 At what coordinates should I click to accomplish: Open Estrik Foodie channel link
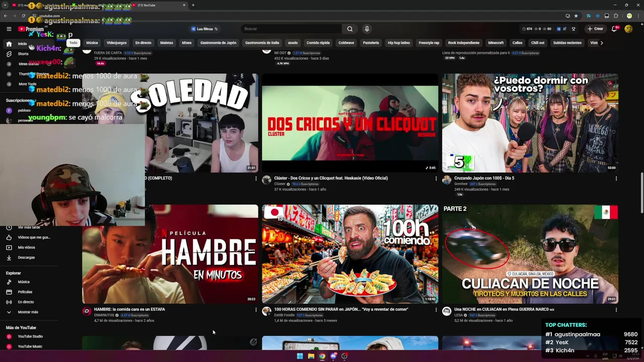click(x=284, y=315)
